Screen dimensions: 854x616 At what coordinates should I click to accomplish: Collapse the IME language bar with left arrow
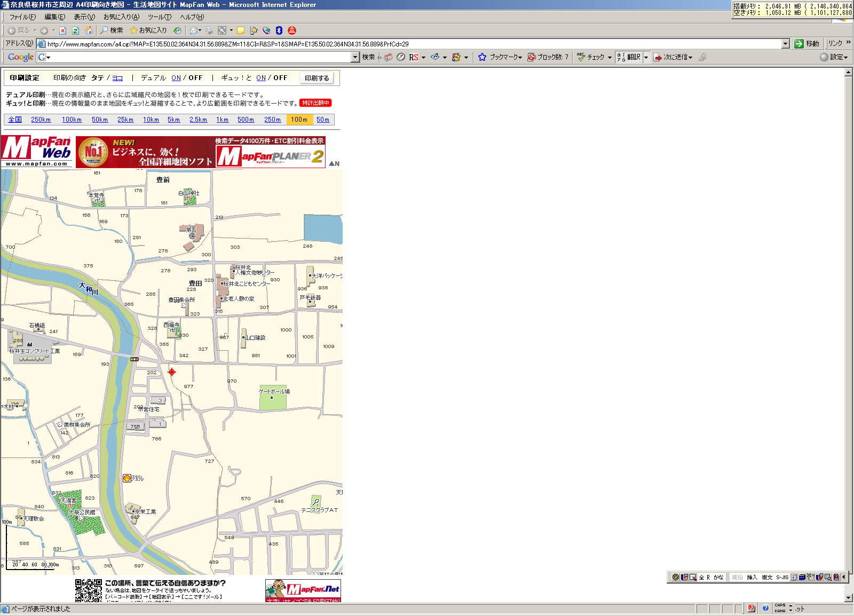843,577
